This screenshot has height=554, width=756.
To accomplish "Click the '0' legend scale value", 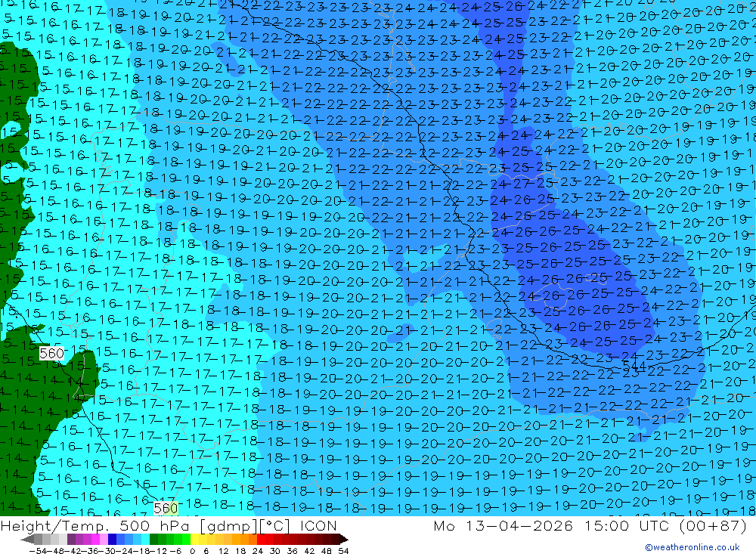I will coord(192,551).
